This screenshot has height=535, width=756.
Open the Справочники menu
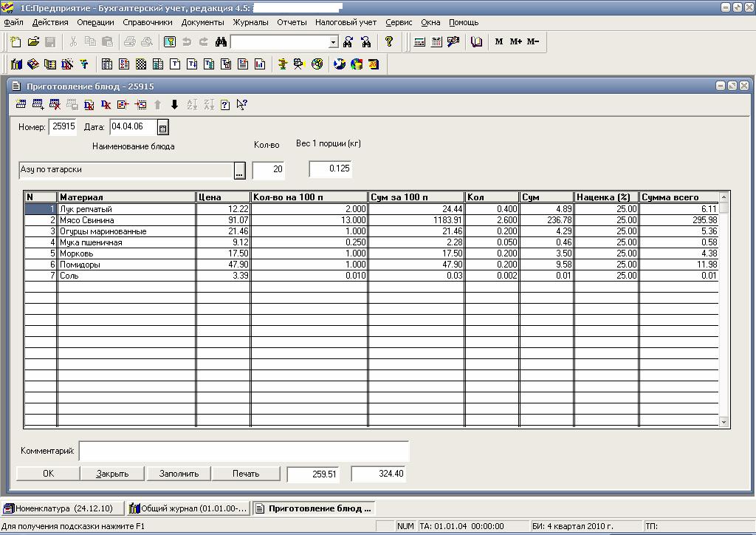coord(148,22)
